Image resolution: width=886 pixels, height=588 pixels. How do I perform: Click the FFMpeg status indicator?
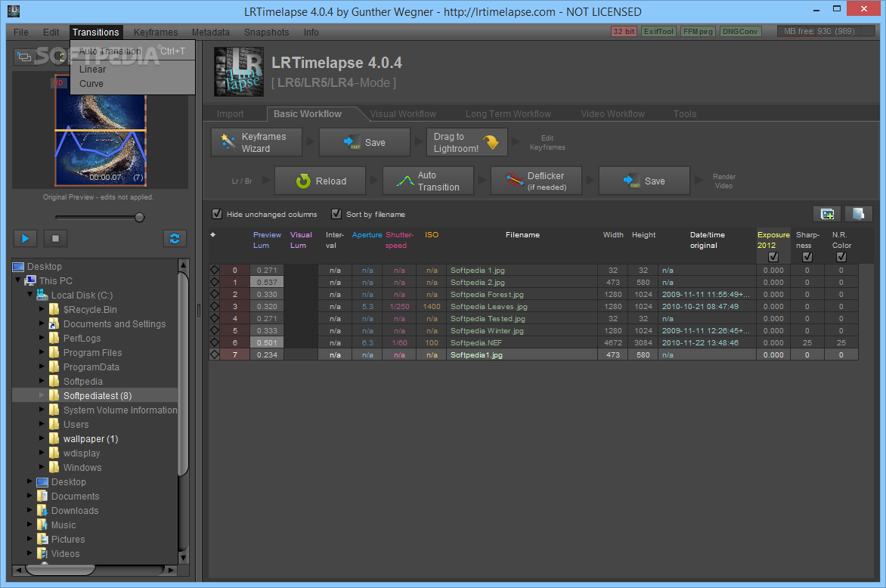[698, 32]
